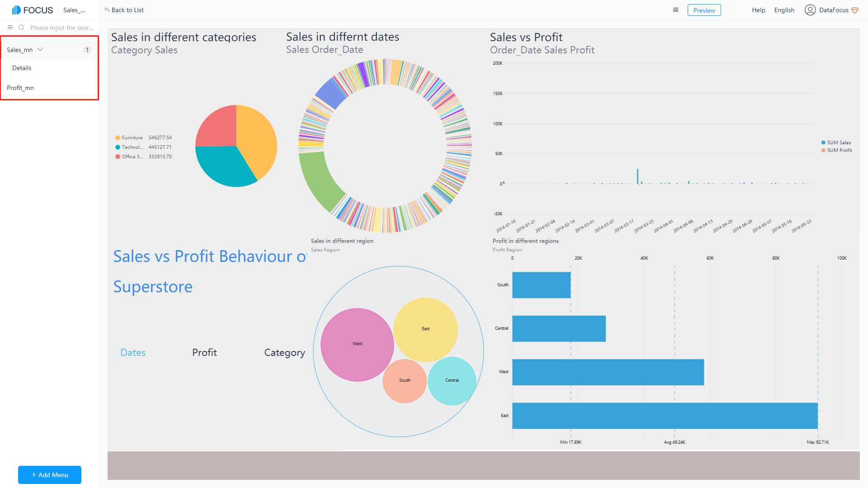Click the Max 92.71K label
The image size is (868, 488).
point(818,442)
